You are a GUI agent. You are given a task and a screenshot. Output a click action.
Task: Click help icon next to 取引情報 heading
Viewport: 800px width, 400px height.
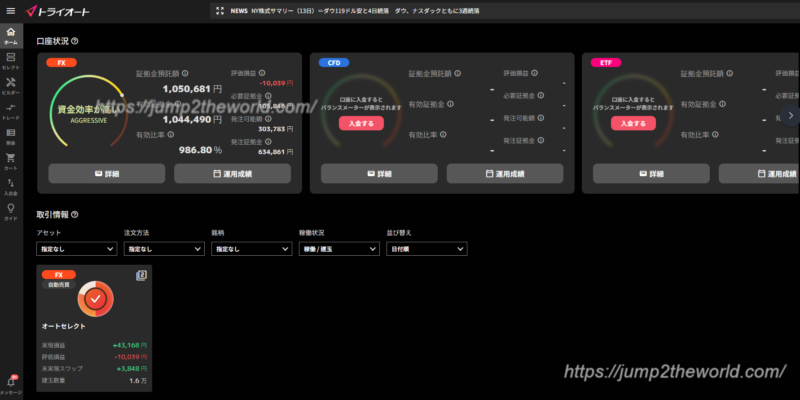75,215
